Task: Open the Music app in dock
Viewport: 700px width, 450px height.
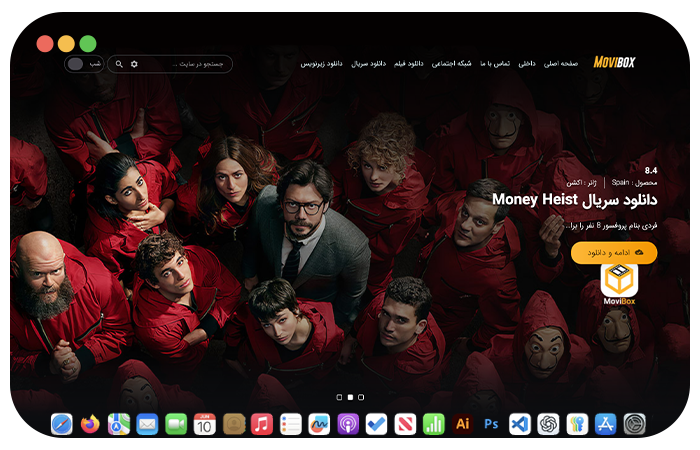Action: pos(262,424)
